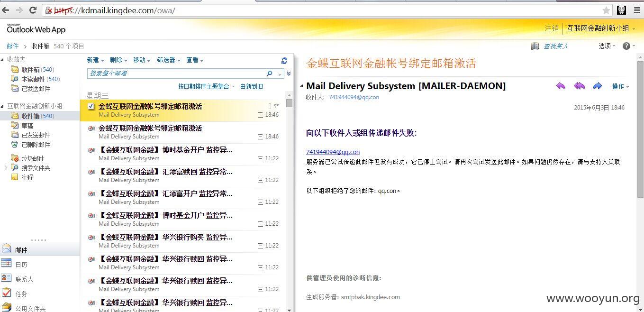Open the 删除 dropdown
This screenshot has height=312, width=644.
click(x=118, y=60)
